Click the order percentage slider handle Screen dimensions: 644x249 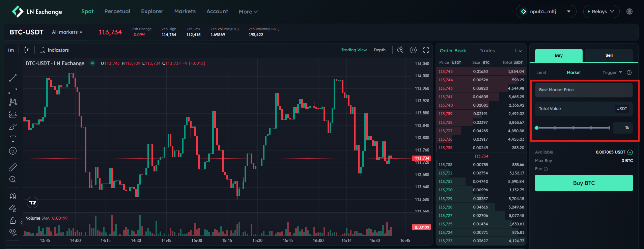[537, 128]
